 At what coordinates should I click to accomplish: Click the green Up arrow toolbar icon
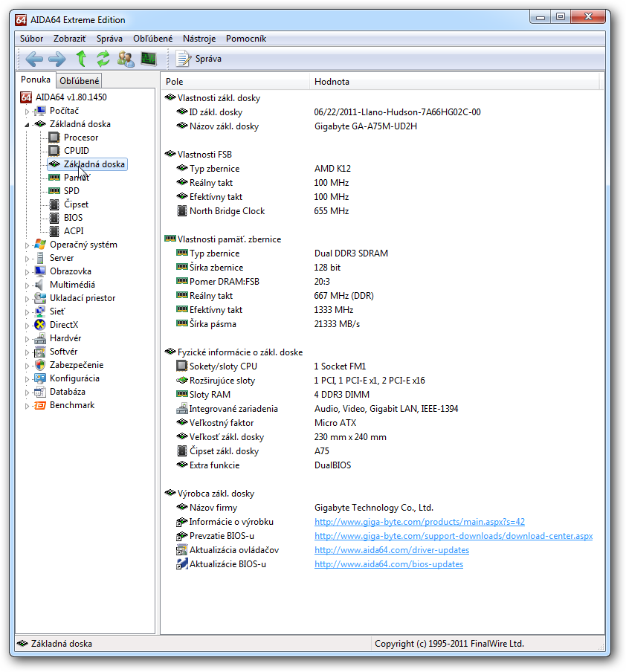[81, 59]
